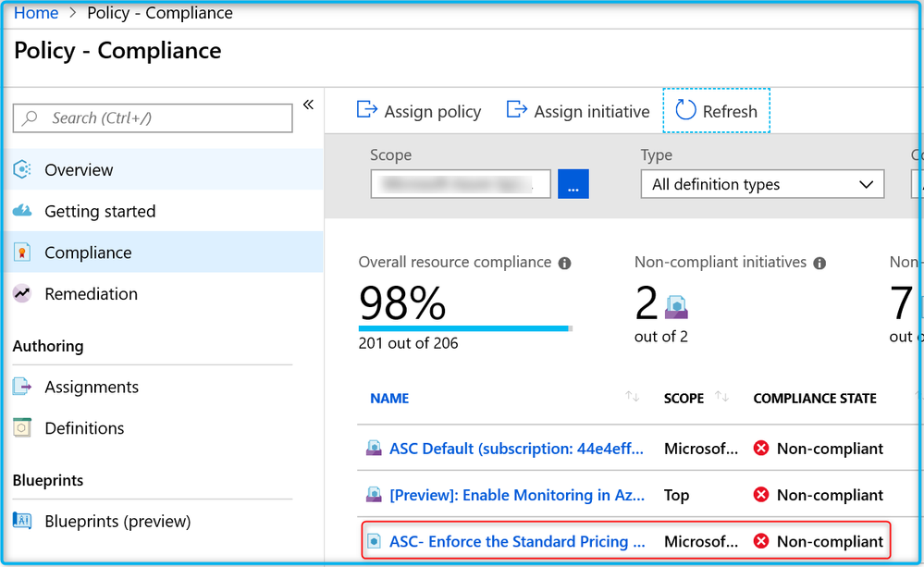Open the ASC Default subscription assignment
924x567 pixels.
click(515, 449)
